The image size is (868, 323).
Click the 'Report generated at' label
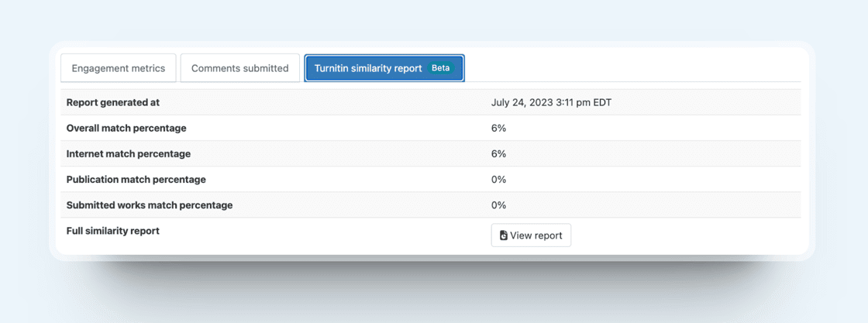coord(113,102)
